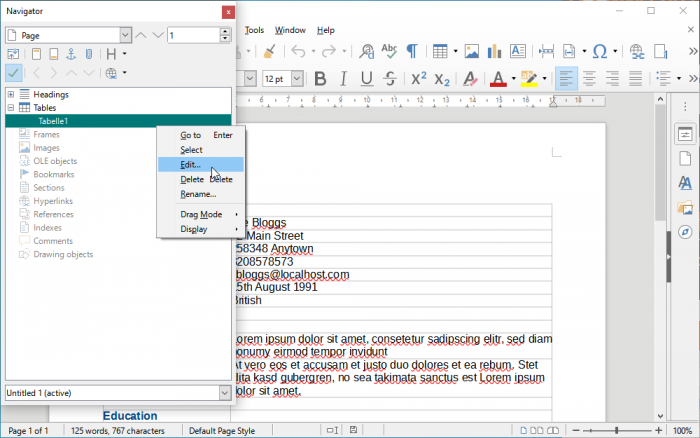700x438 pixels.
Task: Insert a chart from the toolbar
Action: (x=495, y=51)
